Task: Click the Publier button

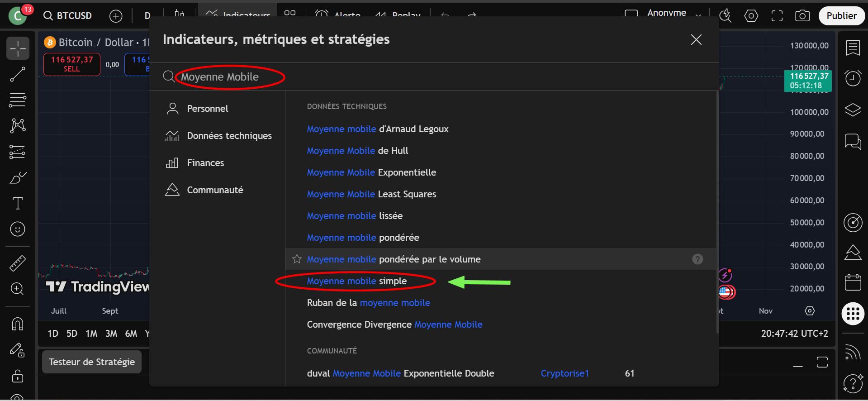Action: [841, 16]
